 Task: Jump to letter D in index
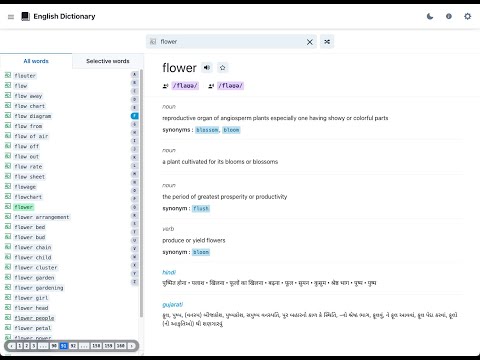click(x=135, y=99)
